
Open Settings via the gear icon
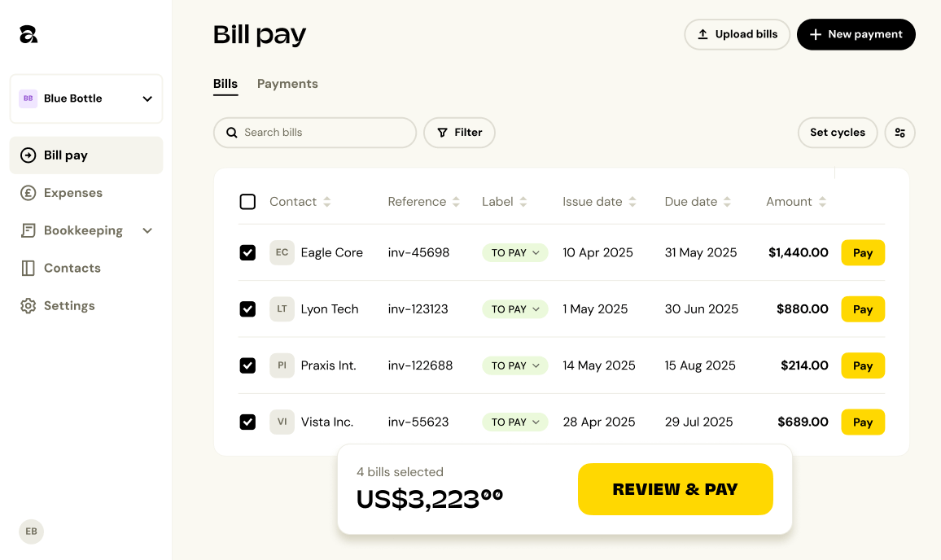point(28,305)
